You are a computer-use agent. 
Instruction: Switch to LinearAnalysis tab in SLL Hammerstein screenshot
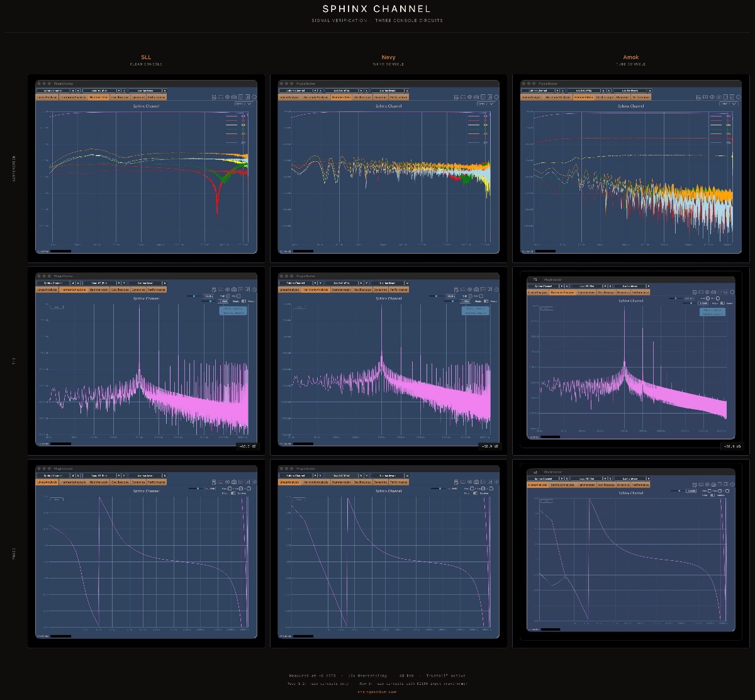pos(47,97)
